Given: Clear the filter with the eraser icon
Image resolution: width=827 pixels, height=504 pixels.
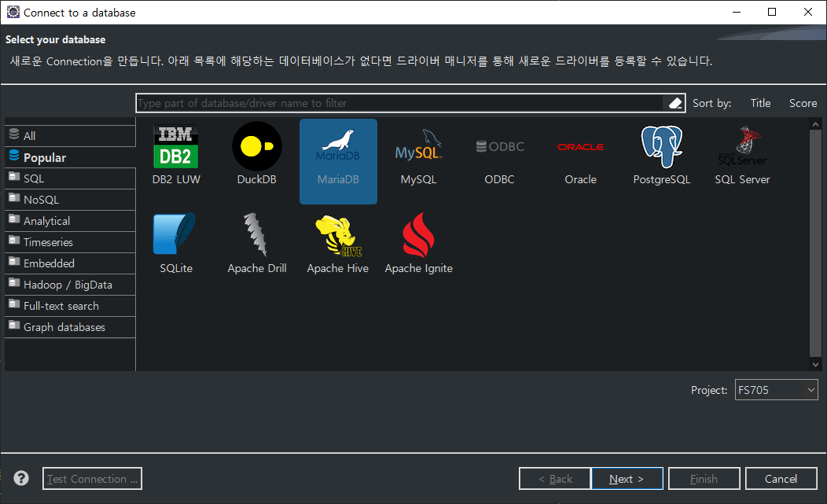Looking at the screenshot, I should click(675, 104).
